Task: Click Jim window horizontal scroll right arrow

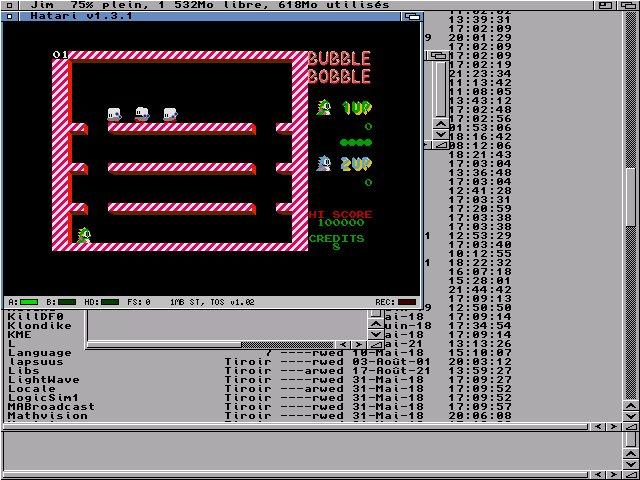Action: click(x=613, y=427)
